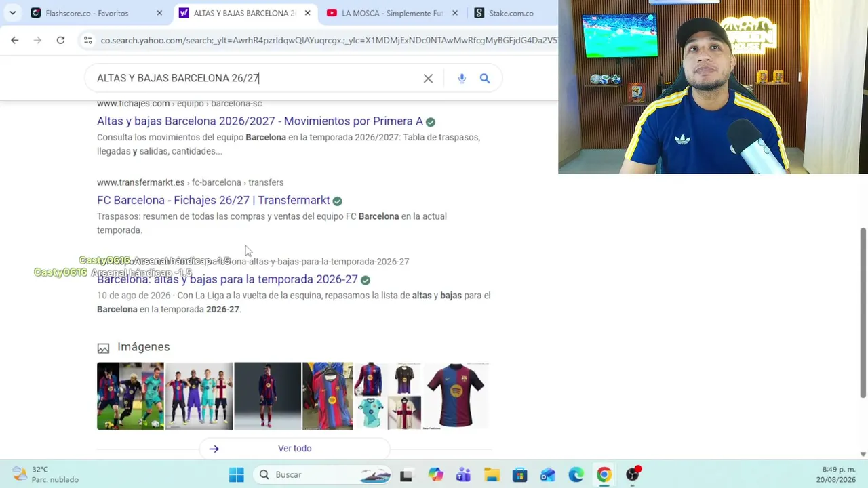Switch to Google Chrome in taskbar

(x=604, y=475)
